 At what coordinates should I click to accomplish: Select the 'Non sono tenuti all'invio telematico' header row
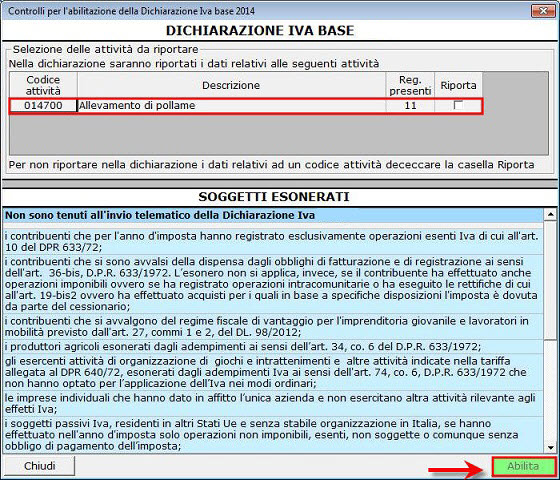tap(273, 215)
